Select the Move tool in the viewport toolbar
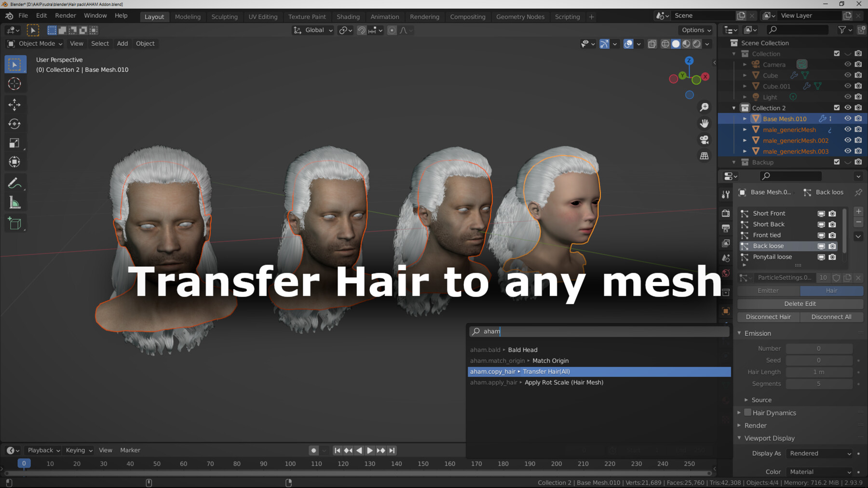 (x=15, y=105)
